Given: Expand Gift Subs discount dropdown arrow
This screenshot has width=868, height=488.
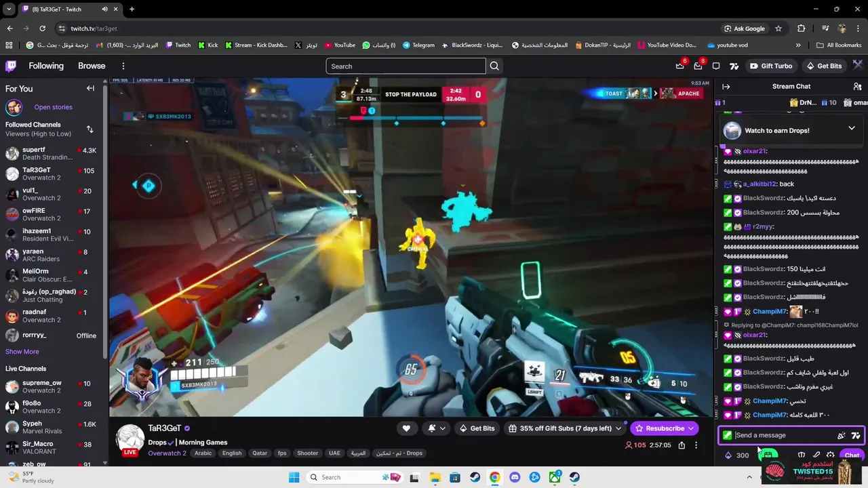Looking at the screenshot, I should click(618, 428).
